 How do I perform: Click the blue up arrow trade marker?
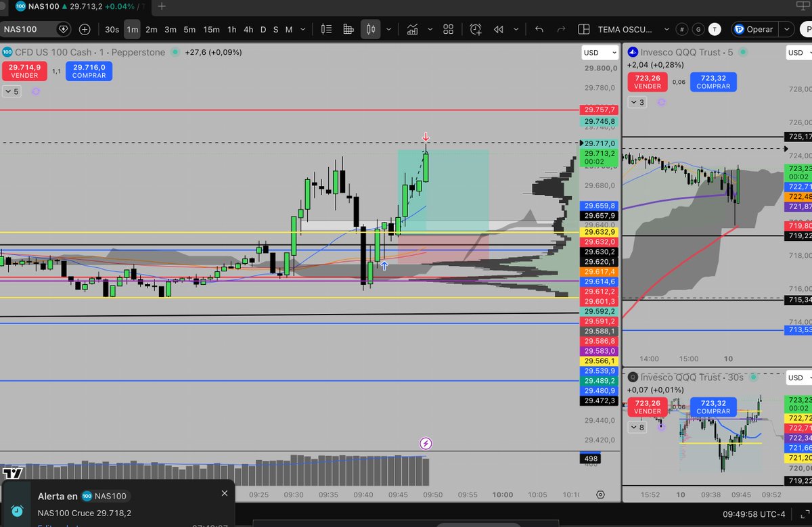coord(384,266)
